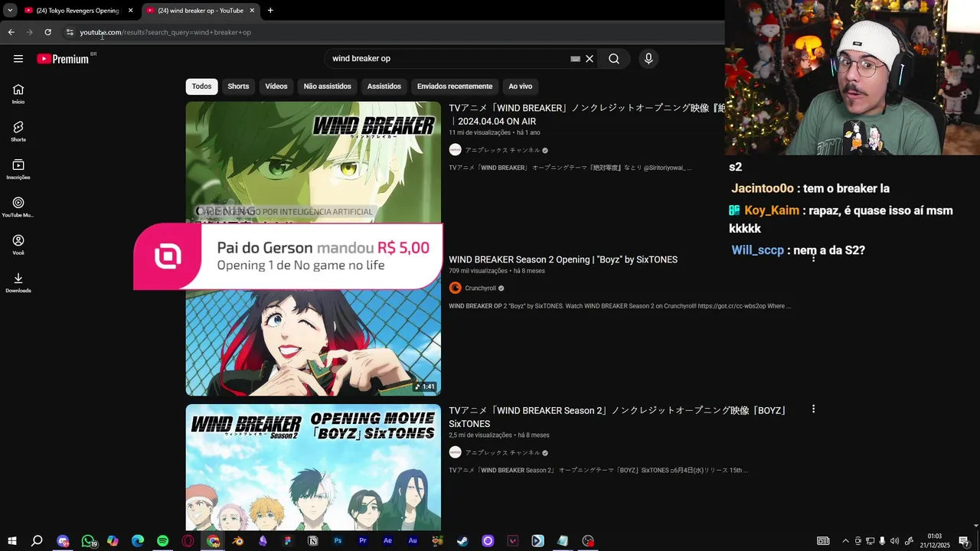Close the Tokyo Revengers Opening tab

tap(130, 11)
